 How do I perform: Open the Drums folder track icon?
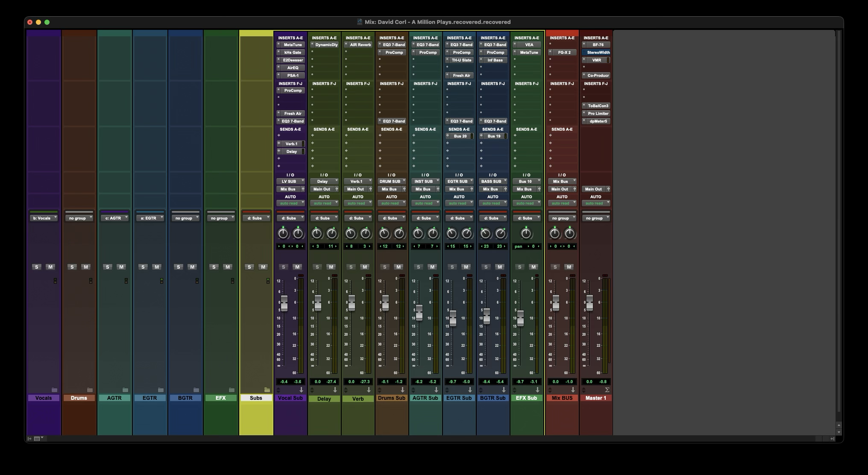tap(90, 390)
